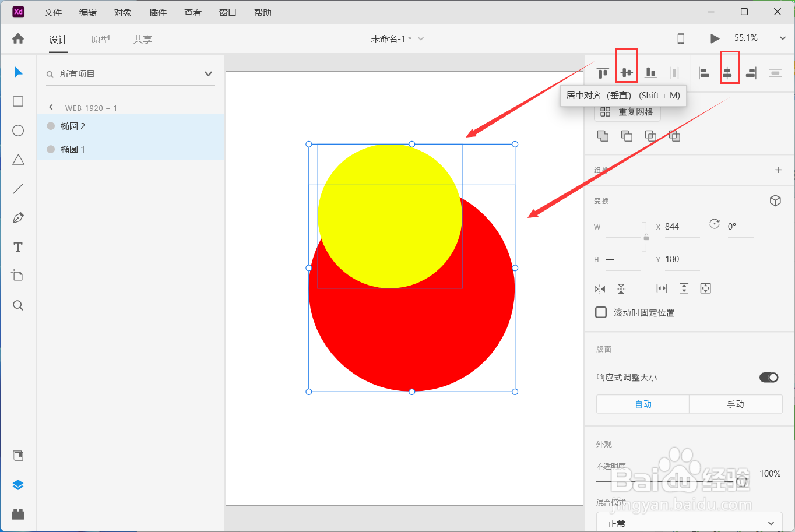The width and height of the screenshot is (795, 532).
Task: Choose 自动 responsive resize mode
Action: (x=643, y=404)
